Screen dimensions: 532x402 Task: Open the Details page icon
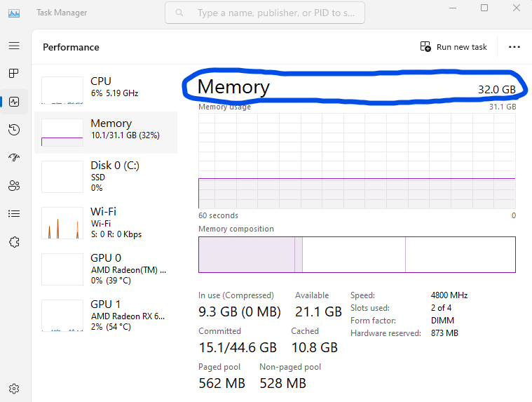(14, 213)
